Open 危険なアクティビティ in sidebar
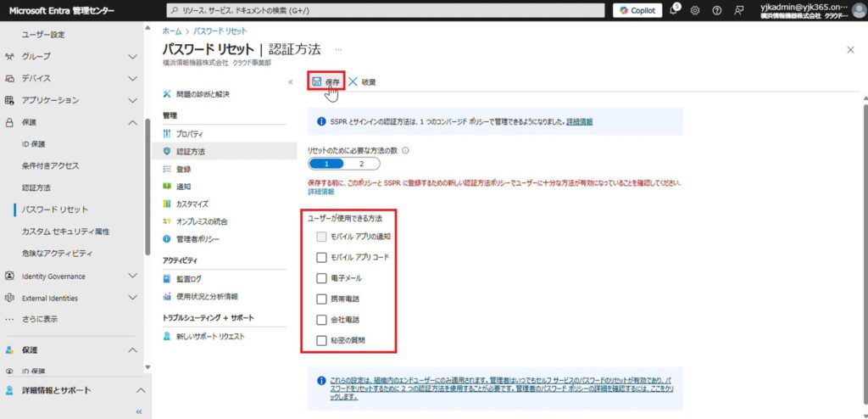The image size is (868, 419). (57, 254)
